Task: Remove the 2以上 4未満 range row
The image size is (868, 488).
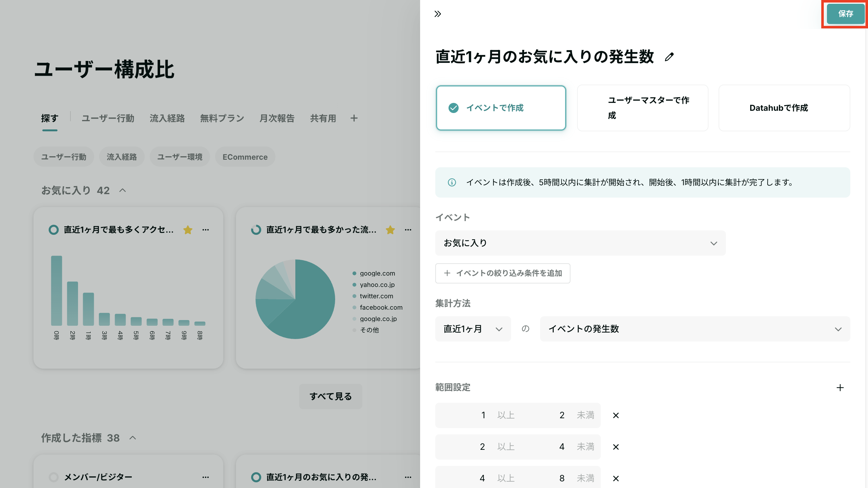Action: tap(616, 447)
